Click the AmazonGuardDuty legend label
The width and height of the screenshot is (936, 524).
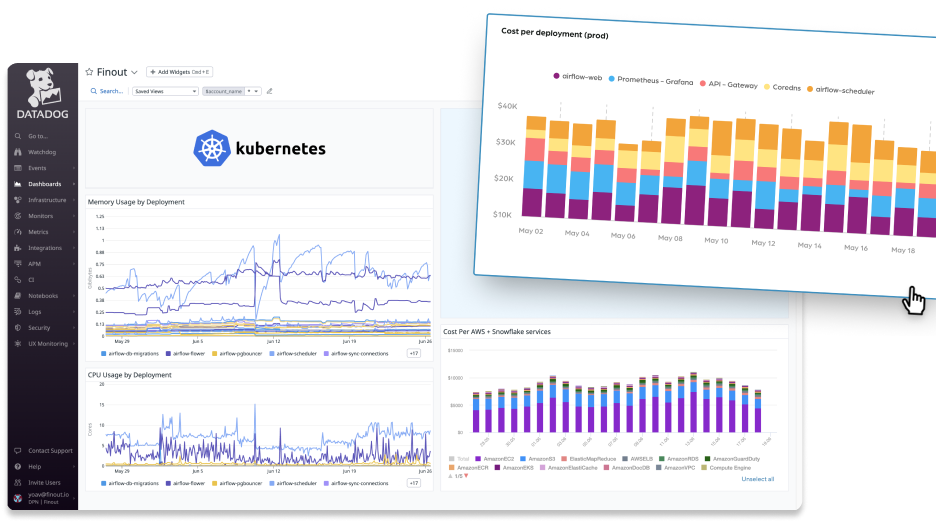(x=737, y=459)
